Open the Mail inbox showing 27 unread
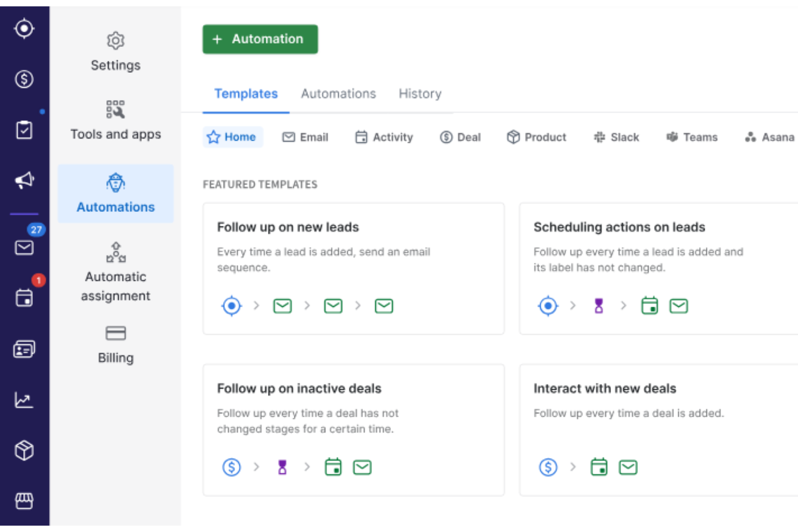Screen dimensions: 798x532 pos(24,247)
